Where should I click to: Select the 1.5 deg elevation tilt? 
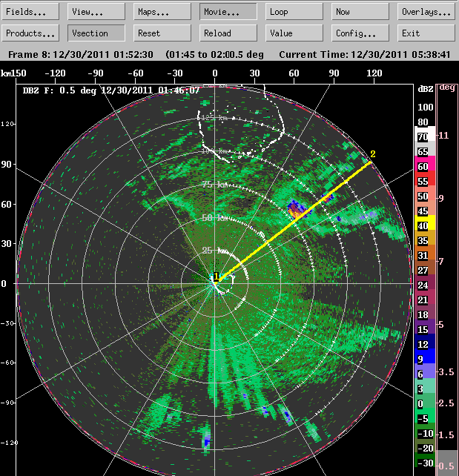pos(446,434)
